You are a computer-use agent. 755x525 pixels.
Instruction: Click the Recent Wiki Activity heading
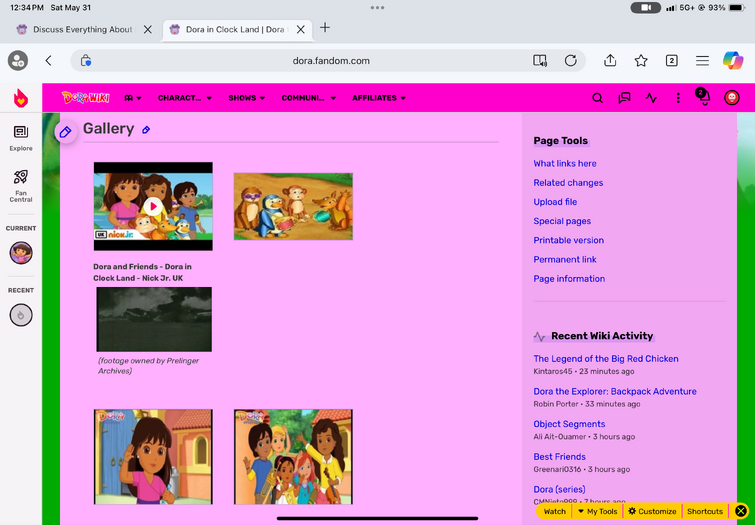[x=602, y=336]
